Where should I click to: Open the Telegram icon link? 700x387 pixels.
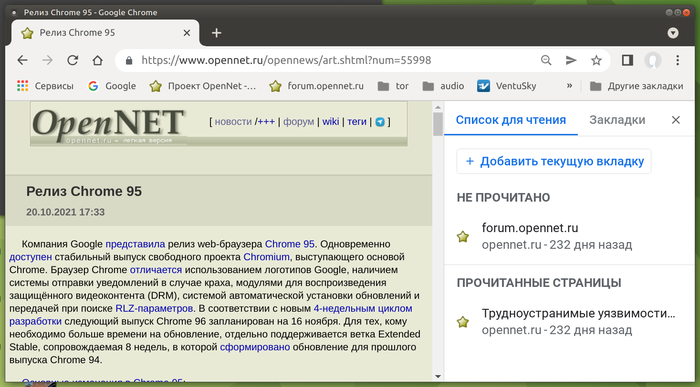[x=380, y=122]
